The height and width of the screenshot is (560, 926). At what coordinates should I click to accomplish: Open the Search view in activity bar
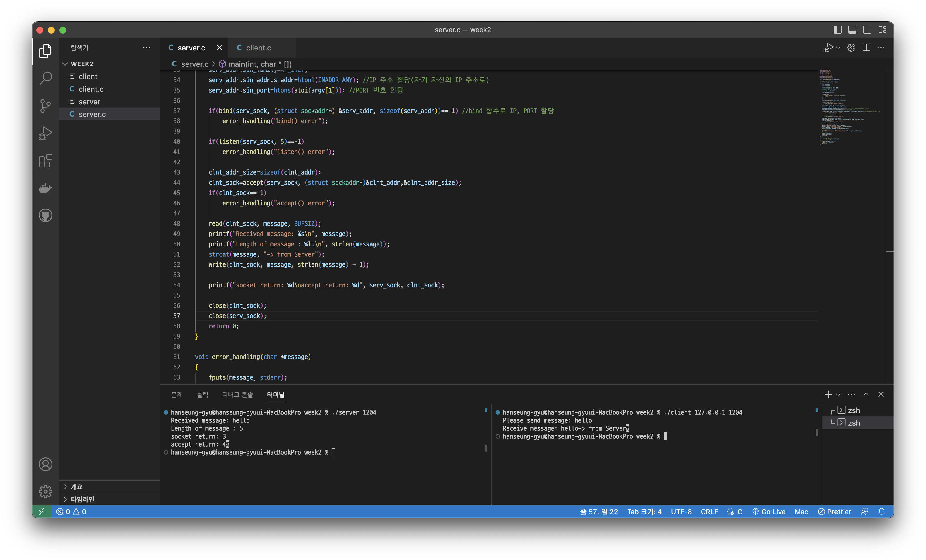click(46, 79)
